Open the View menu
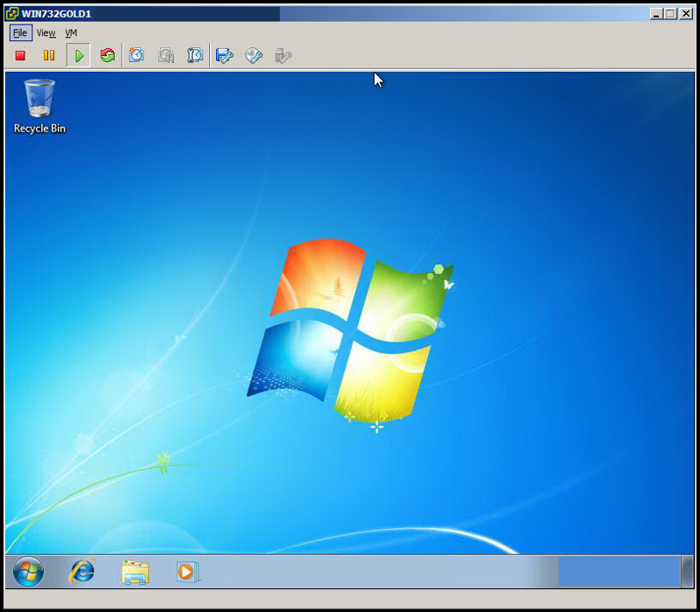This screenshot has height=612, width=700. [x=46, y=32]
